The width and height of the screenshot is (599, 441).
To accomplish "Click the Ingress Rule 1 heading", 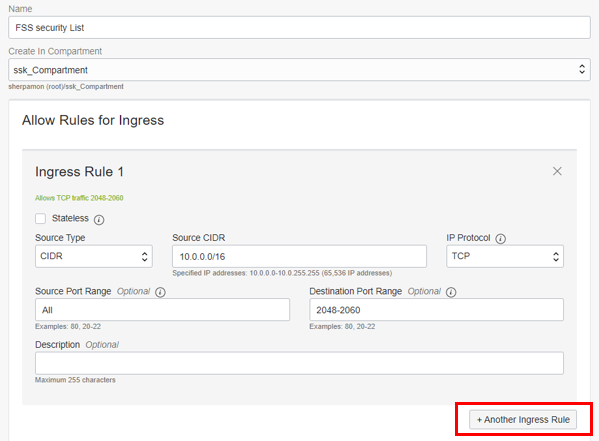I will coord(79,172).
